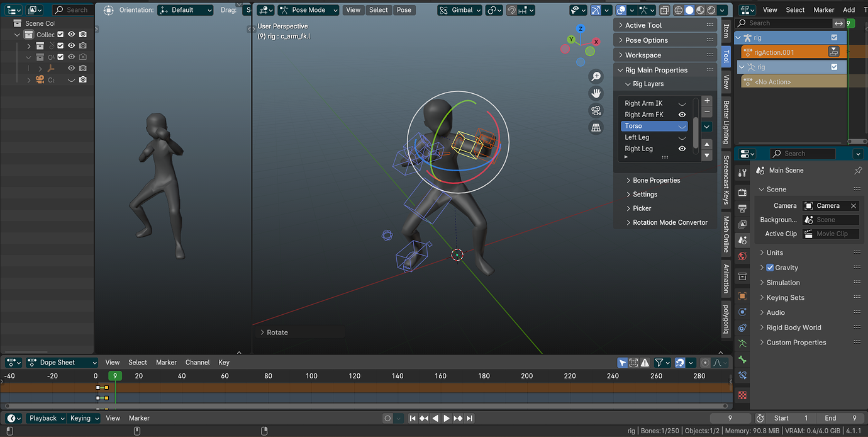Open the Dope Sheet mode dropdown
This screenshot has height=437, width=868.
pyautogui.click(x=62, y=363)
